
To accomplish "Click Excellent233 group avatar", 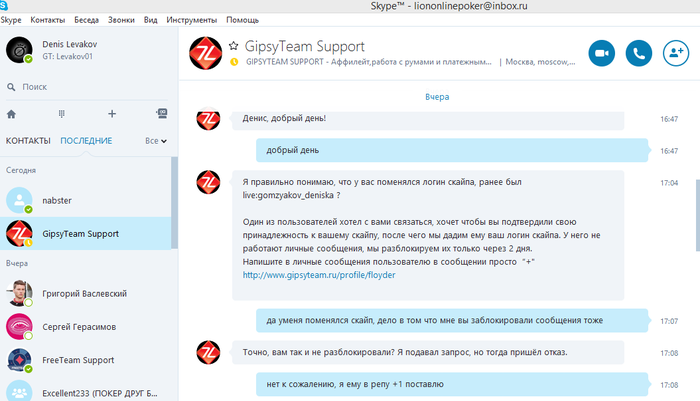I will tap(19, 391).
